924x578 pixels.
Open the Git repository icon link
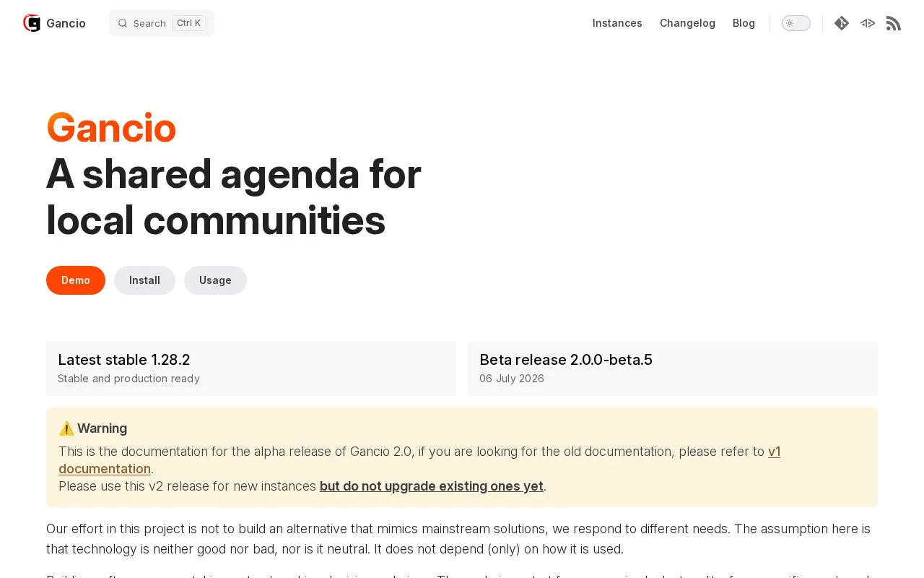point(842,23)
